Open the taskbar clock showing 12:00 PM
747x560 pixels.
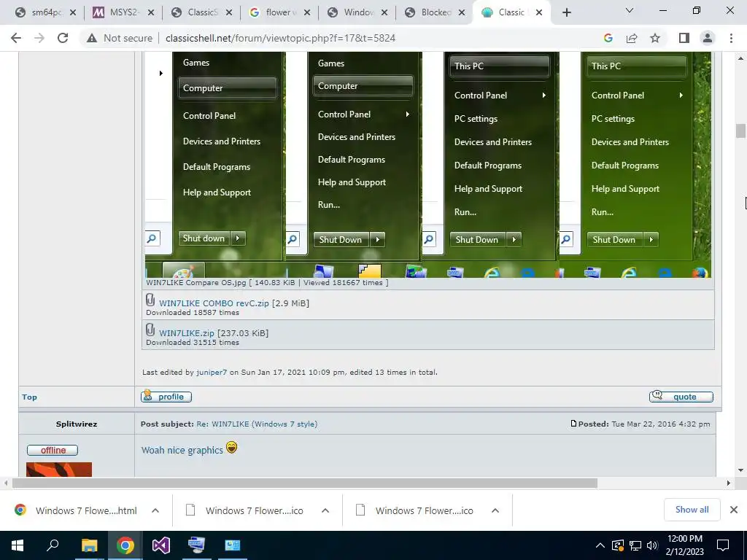[x=684, y=545]
